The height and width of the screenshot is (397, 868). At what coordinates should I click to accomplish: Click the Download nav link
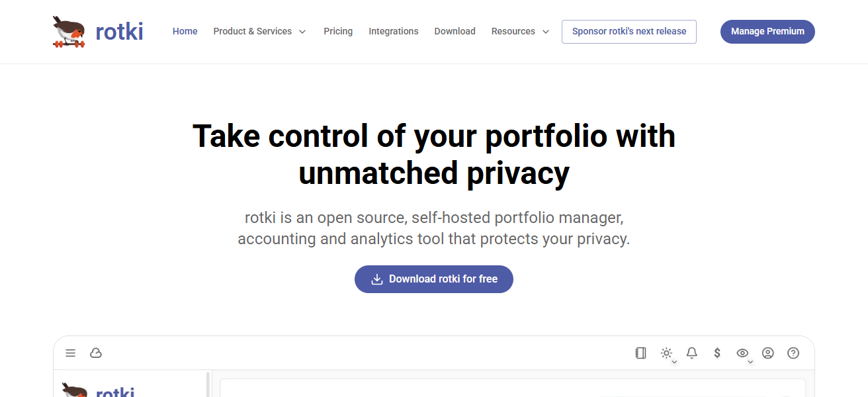455,31
